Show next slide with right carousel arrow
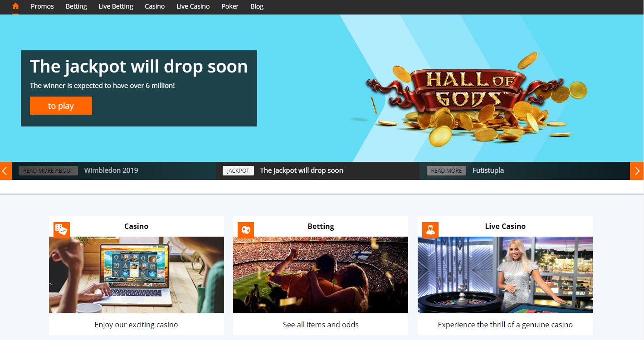 point(637,171)
